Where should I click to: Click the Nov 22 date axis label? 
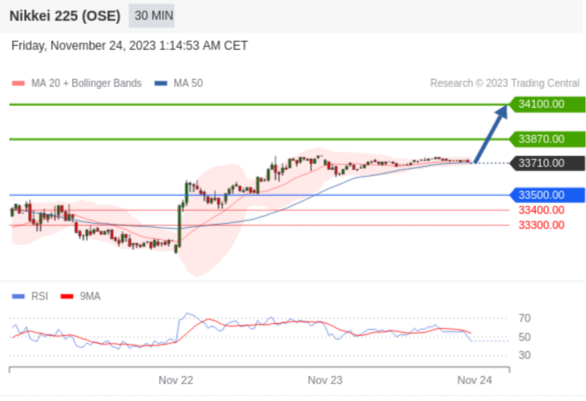tap(176, 380)
